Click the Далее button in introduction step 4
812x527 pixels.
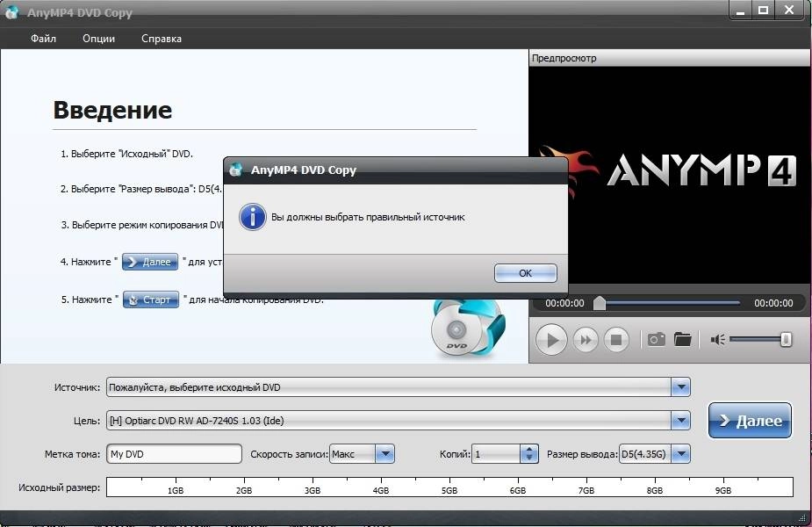click(x=150, y=262)
